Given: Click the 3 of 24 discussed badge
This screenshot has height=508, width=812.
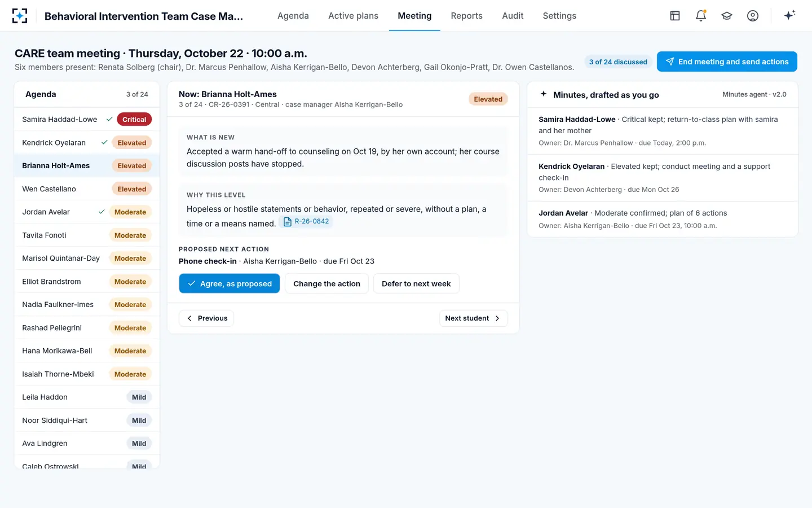Looking at the screenshot, I should click(x=618, y=62).
